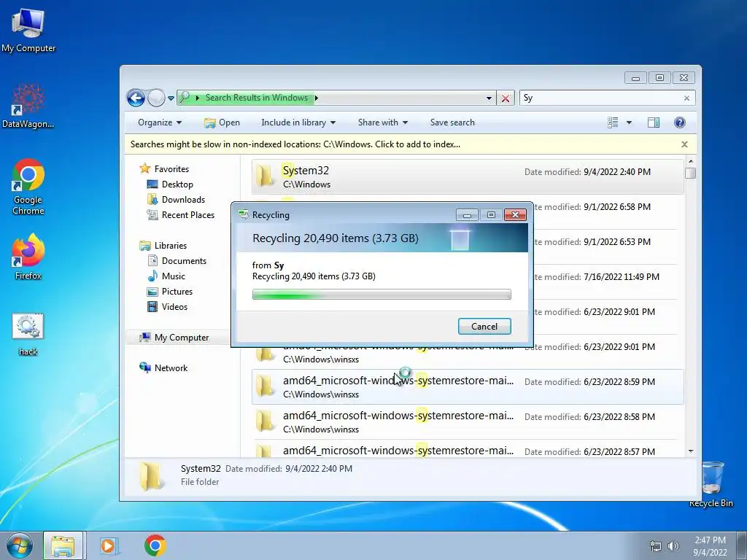Click the volume speaker tray icon
The height and width of the screenshot is (560, 747).
tap(673, 546)
